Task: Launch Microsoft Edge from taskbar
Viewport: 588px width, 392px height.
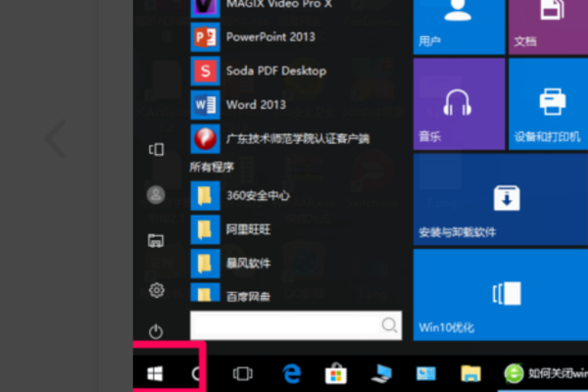Action: point(291,373)
